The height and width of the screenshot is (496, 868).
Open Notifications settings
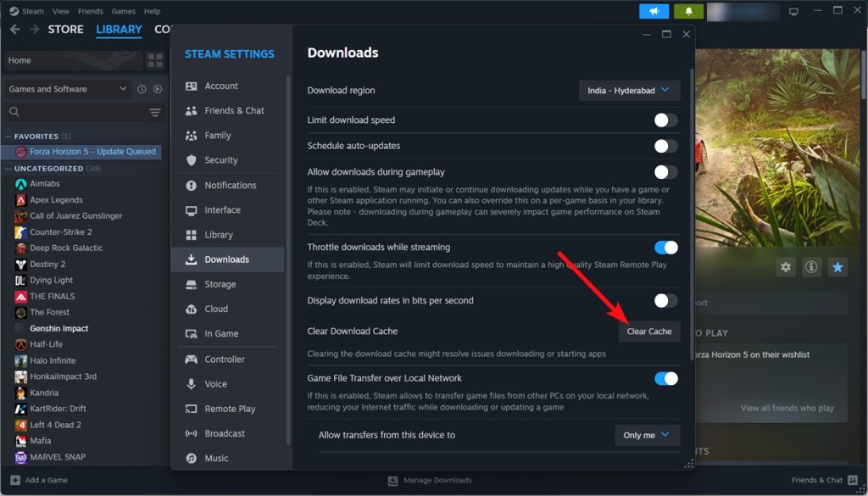231,186
